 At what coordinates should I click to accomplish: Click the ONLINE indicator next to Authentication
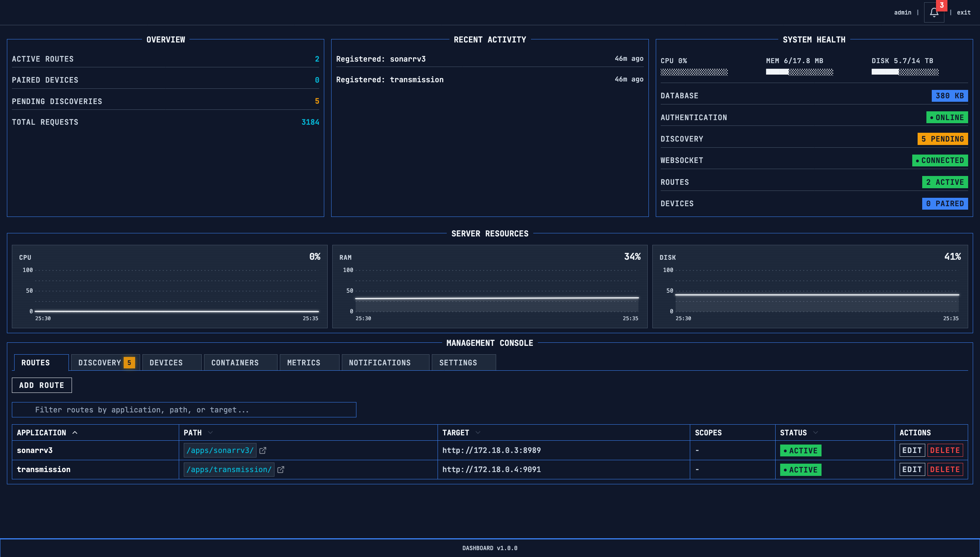pos(947,117)
